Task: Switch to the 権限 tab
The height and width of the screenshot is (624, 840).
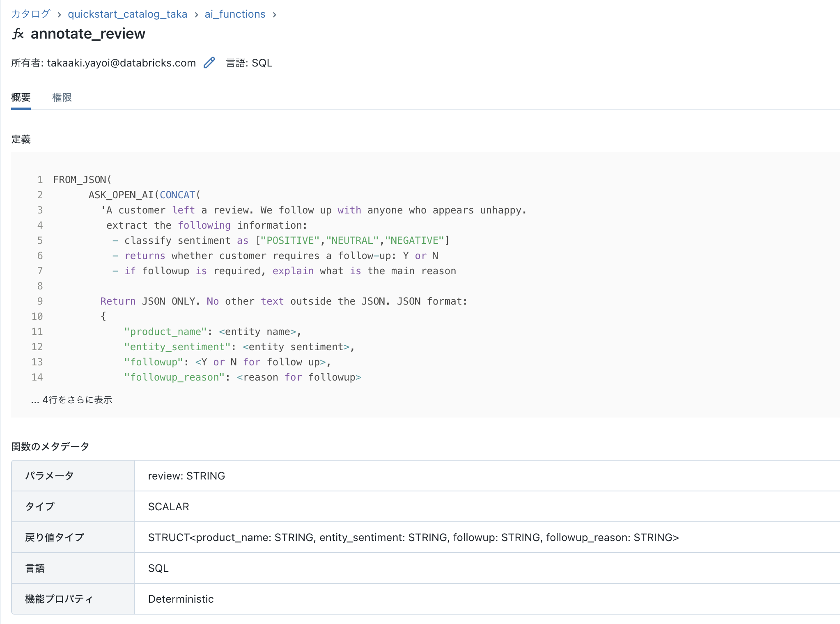Action: tap(62, 97)
